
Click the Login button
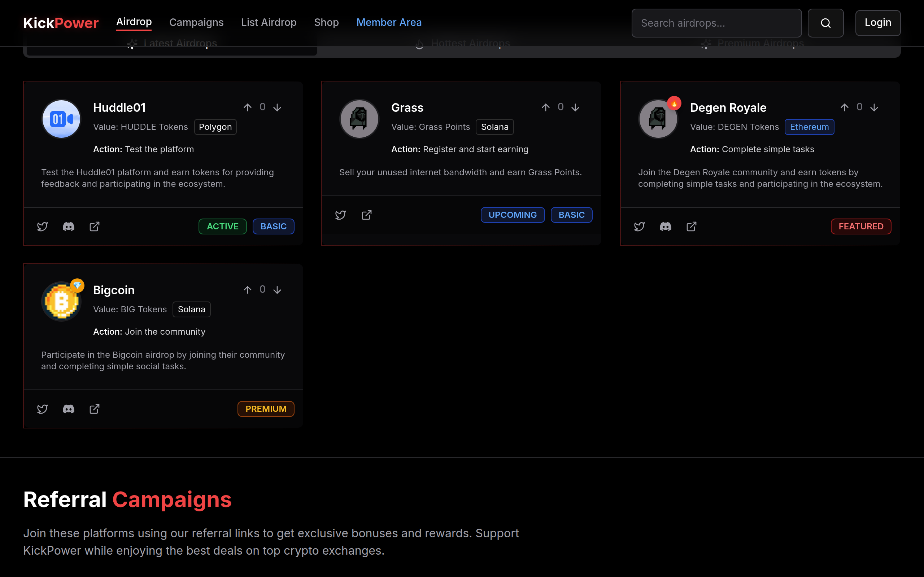[878, 23]
